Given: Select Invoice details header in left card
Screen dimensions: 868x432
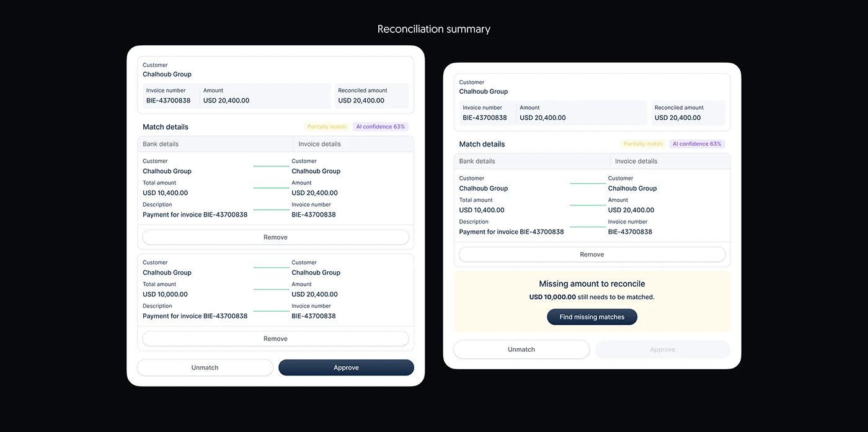Looking at the screenshot, I should pos(353,144).
